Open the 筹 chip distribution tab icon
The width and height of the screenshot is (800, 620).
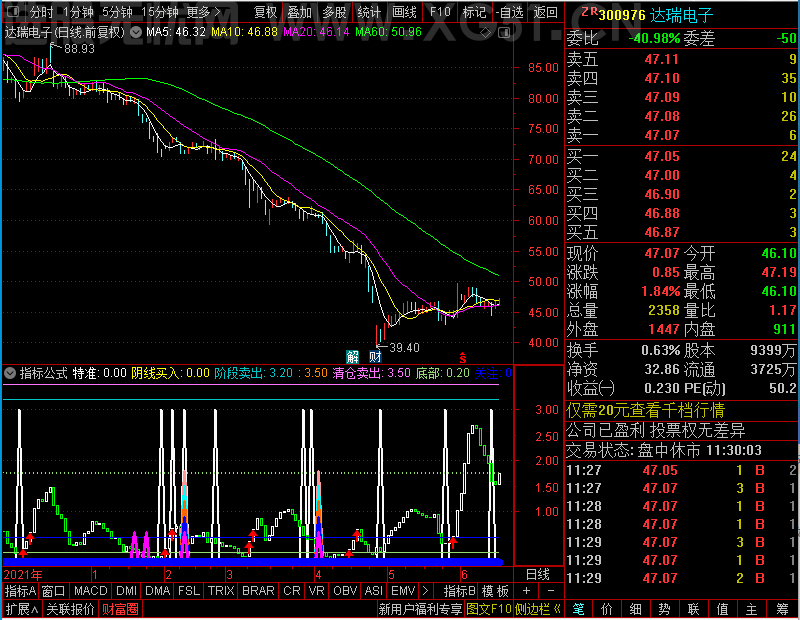point(782,609)
